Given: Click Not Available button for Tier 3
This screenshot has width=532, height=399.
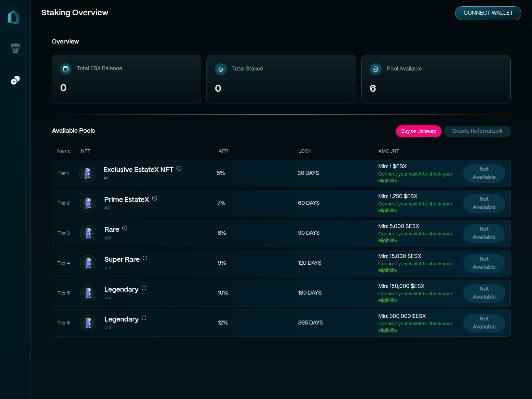Looking at the screenshot, I should (x=484, y=233).
